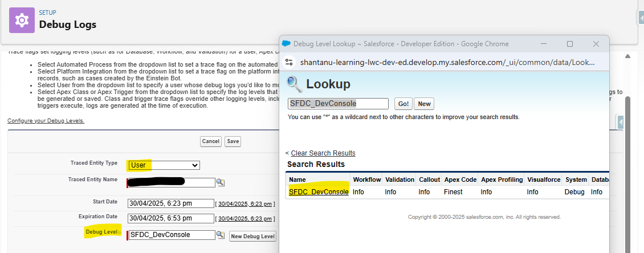Click into the Debug Level input field
This screenshot has width=644, height=253.
pyautogui.click(x=172, y=235)
